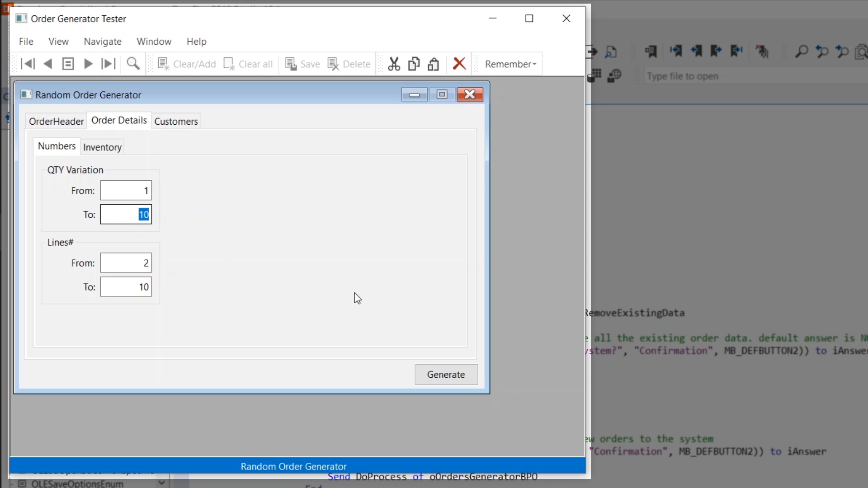This screenshot has height=488, width=868.
Task: Click the red X delete icon
Action: tap(459, 64)
